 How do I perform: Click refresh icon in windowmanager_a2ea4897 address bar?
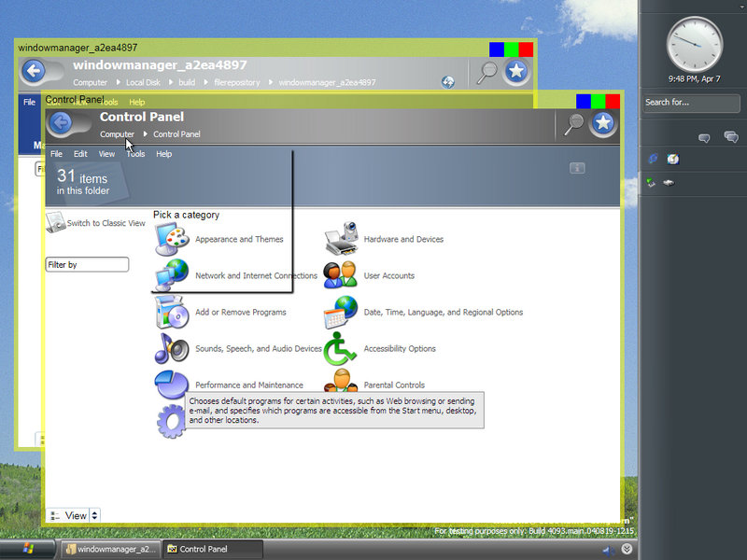[x=448, y=82]
